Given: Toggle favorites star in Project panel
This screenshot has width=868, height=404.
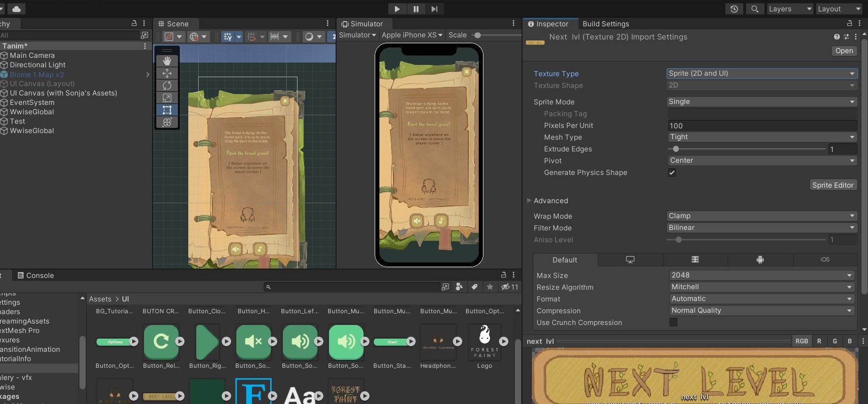Looking at the screenshot, I should tap(490, 286).
